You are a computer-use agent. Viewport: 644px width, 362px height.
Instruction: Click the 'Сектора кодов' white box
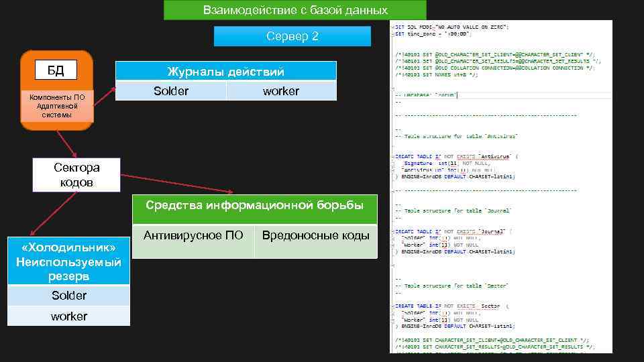click(x=76, y=175)
